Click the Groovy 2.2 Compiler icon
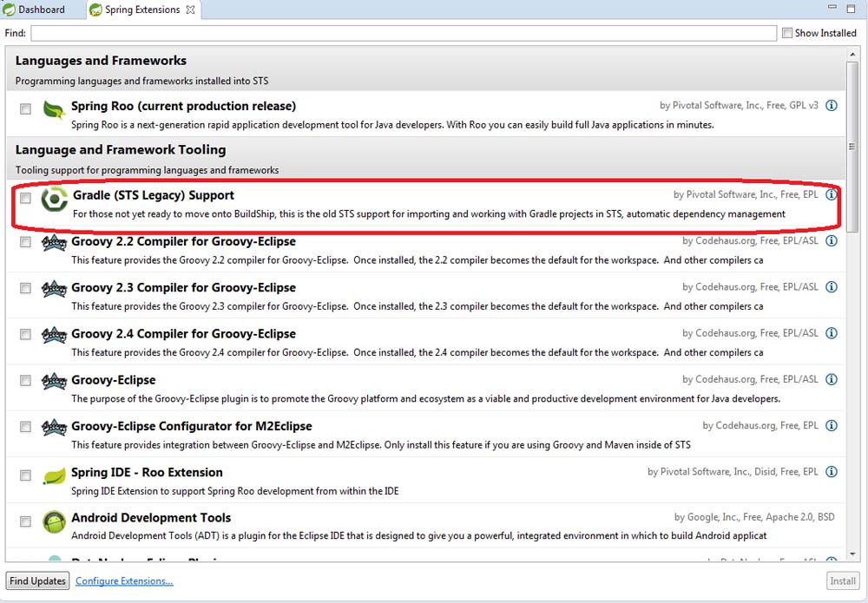 54,242
